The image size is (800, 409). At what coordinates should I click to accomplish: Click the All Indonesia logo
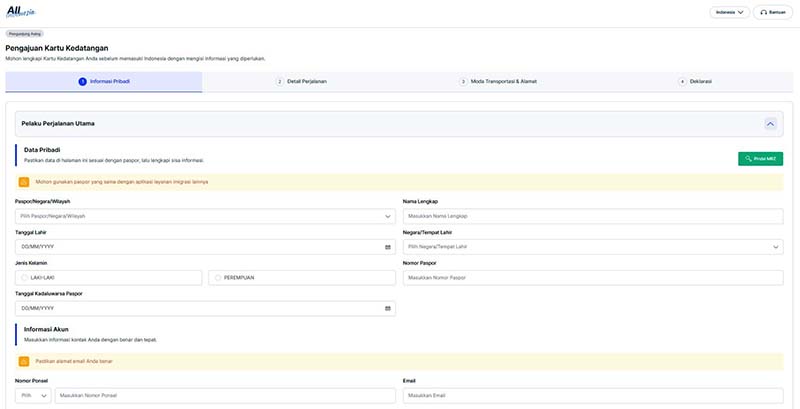point(20,12)
